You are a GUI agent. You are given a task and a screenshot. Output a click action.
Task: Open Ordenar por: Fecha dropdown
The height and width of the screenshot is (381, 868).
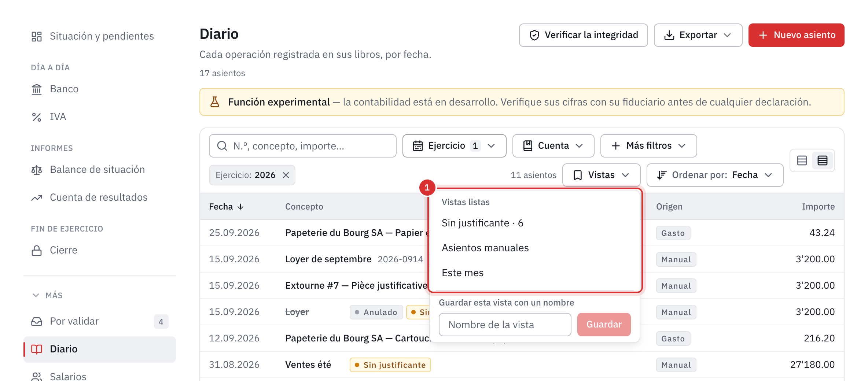(x=715, y=175)
